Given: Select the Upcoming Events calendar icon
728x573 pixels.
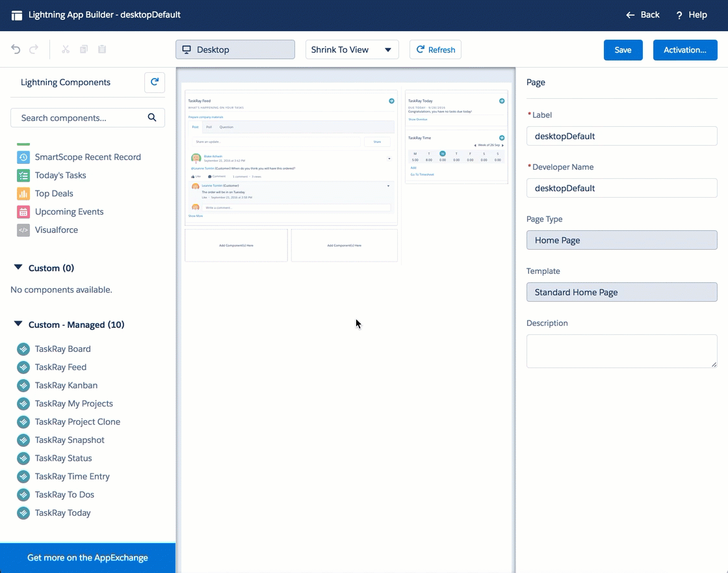Looking at the screenshot, I should pos(23,212).
